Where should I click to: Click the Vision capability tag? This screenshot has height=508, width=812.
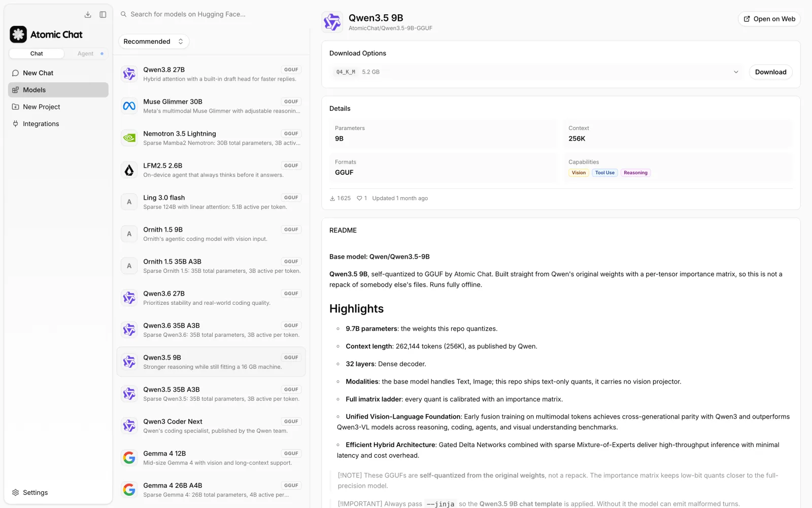click(x=579, y=173)
